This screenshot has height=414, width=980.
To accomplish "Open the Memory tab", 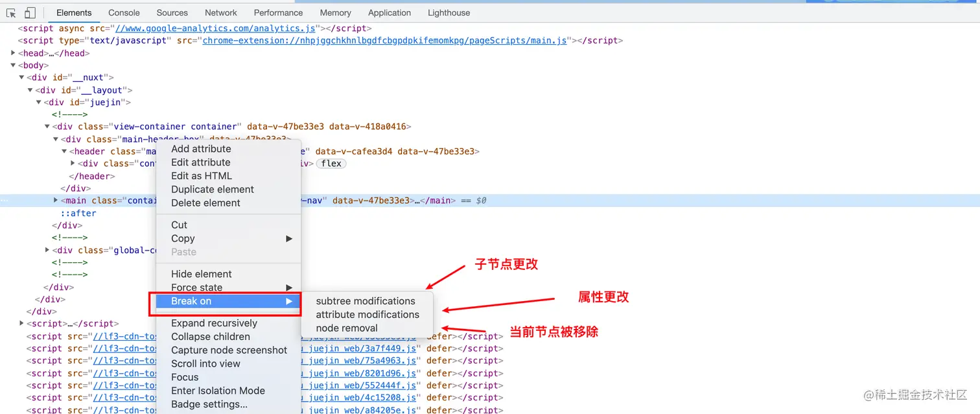I will [336, 12].
